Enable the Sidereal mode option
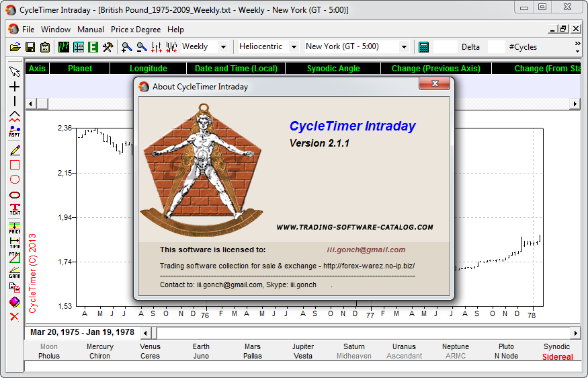The image size is (588, 378). [x=557, y=357]
